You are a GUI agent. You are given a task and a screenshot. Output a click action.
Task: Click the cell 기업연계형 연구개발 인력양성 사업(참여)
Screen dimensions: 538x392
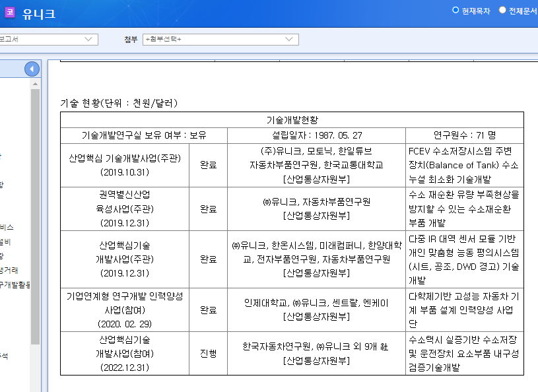tap(125, 310)
